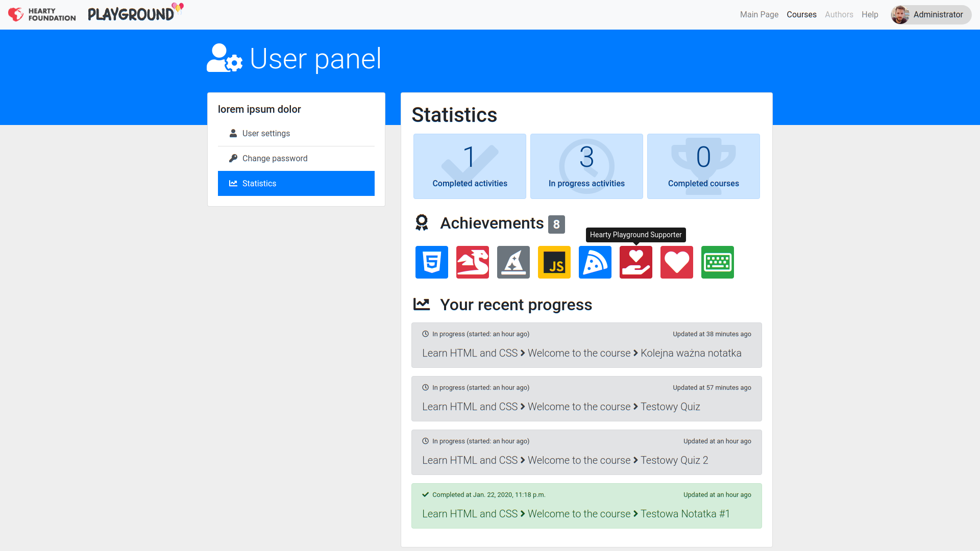Go to Main Page link

759,15
